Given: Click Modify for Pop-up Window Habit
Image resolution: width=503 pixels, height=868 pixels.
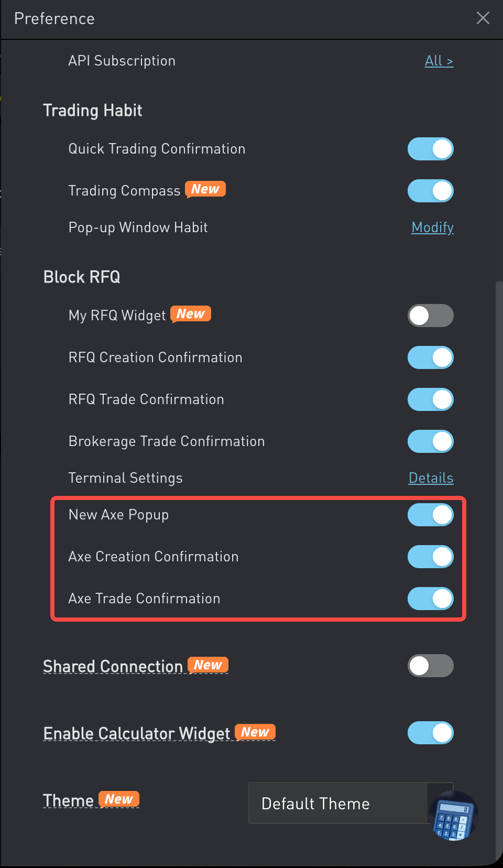Looking at the screenshot, I should [432, 227].
